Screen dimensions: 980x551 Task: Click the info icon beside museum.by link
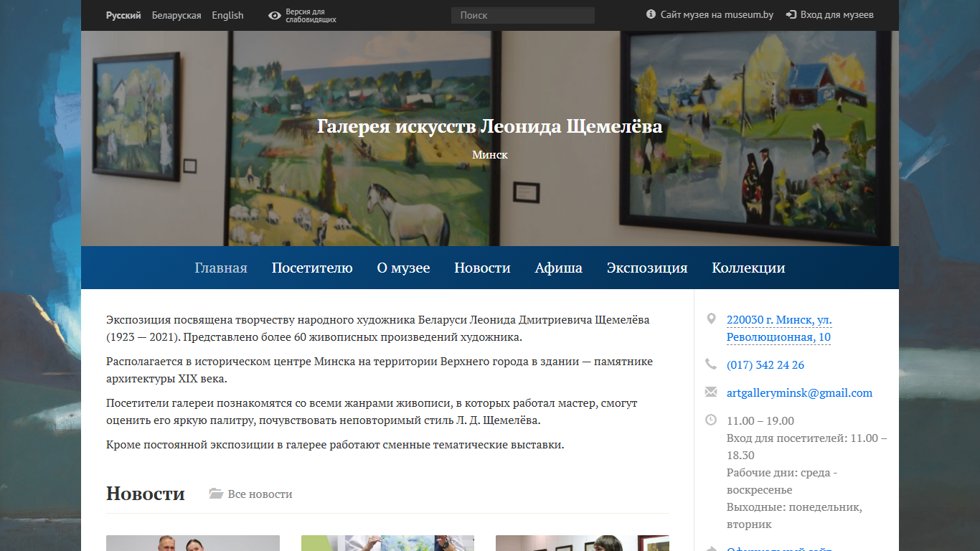point(651,14)
